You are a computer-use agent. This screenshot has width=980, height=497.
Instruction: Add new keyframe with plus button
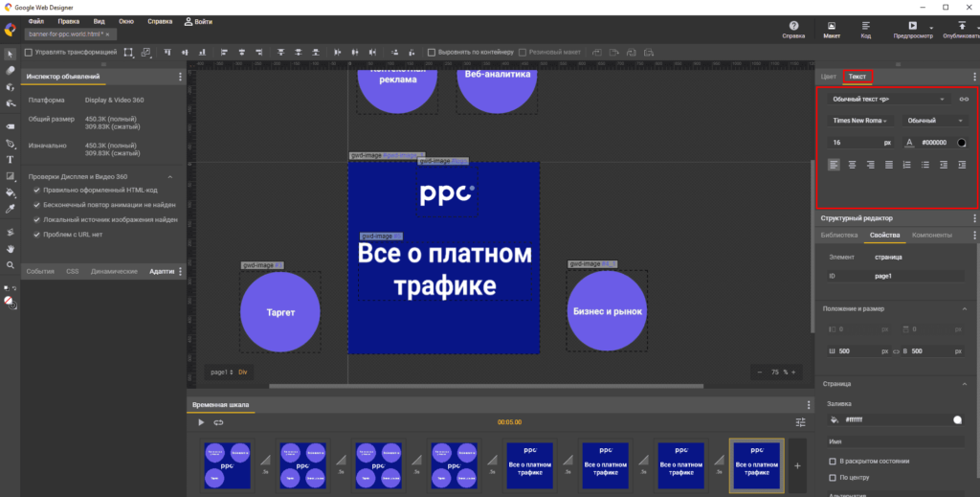coord(798,464)
